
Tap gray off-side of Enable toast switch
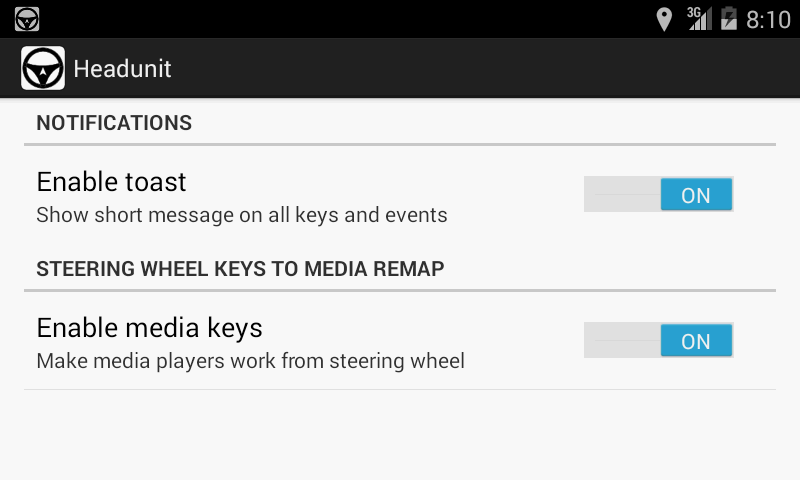coord(622,195)
